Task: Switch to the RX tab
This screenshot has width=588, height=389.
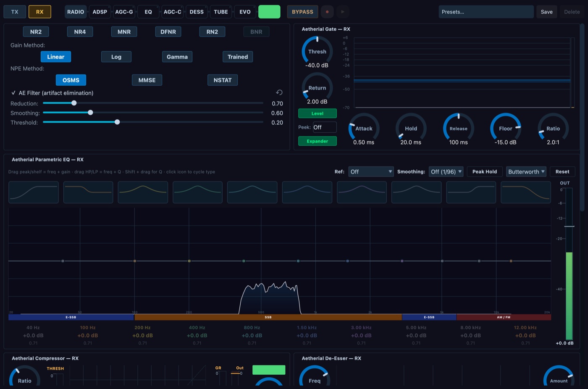Action: pos(39,12)
